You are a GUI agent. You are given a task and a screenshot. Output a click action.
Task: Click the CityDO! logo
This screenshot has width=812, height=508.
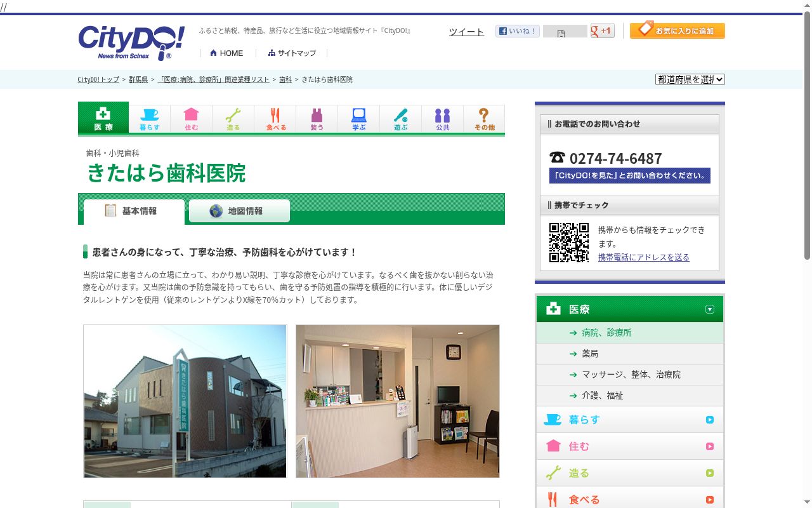coord(131,43)
